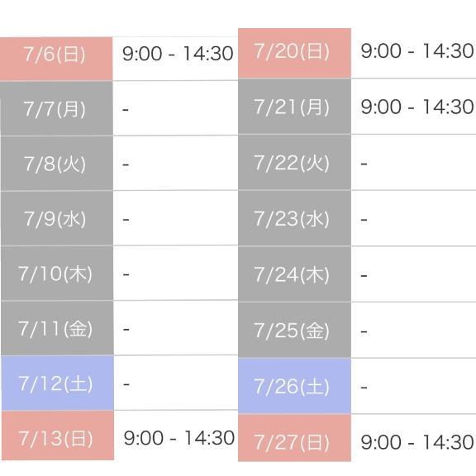
Task: Select the 7/20(日) date cell
Action: point(294,53)
